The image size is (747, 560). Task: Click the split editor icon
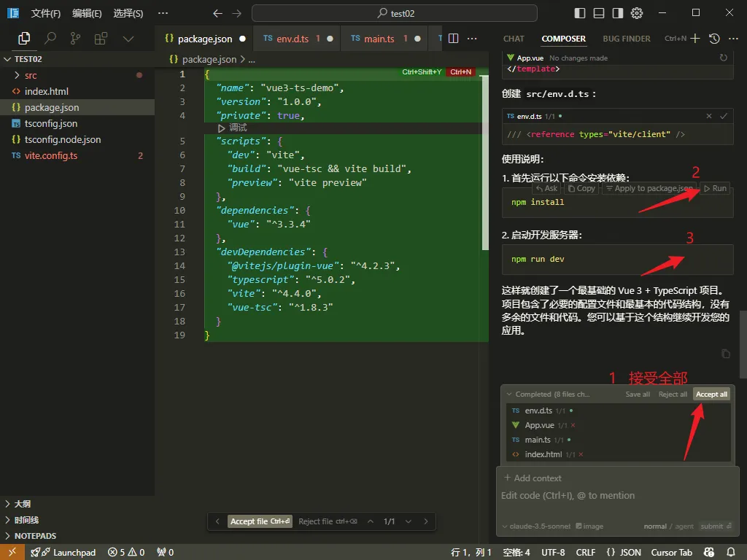453,39
